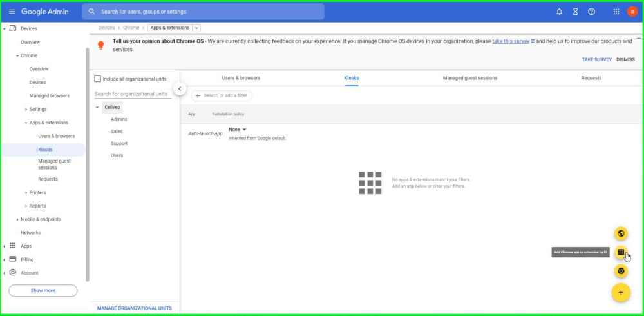
Task: Open notifications bell
Action: click(559, 12)
